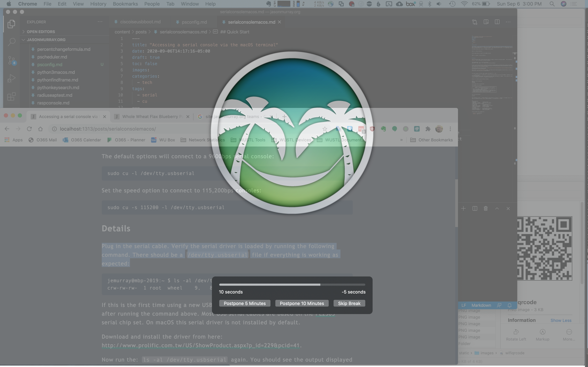Screen dimensions: 588x367
Task: Open Other Bookmarks folder in Chrome
Action: tap(432, 140)
